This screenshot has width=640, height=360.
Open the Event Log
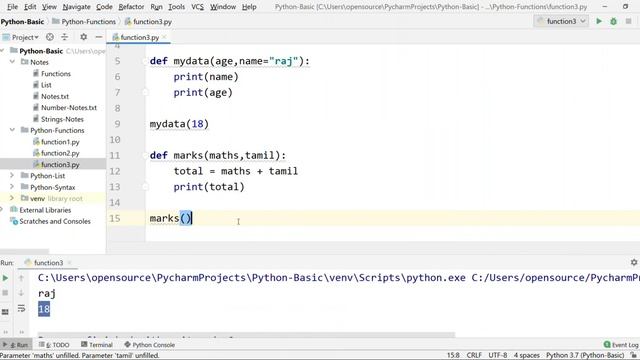tap(620, 344)
